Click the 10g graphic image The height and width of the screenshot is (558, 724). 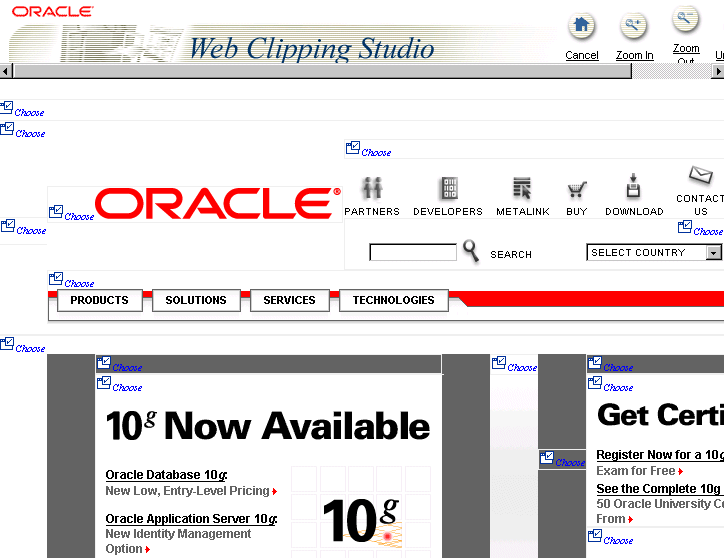pyautogui.click(x=361, y=520)
